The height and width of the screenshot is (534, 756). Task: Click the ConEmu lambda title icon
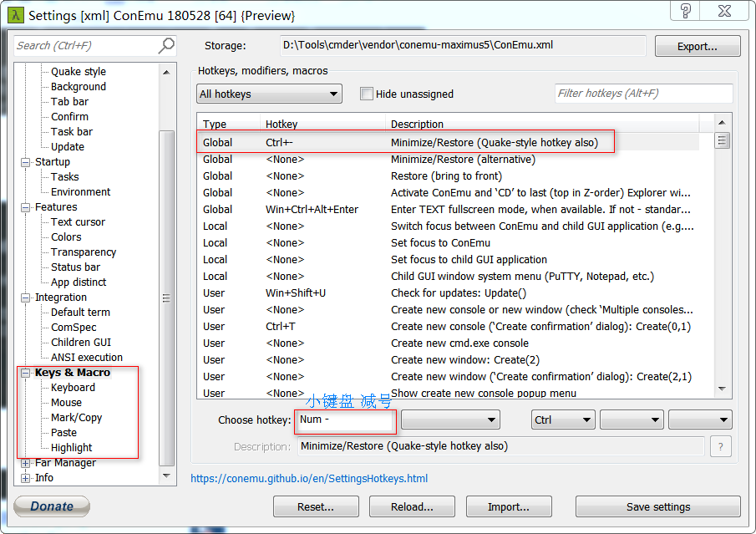click(16, 15)
